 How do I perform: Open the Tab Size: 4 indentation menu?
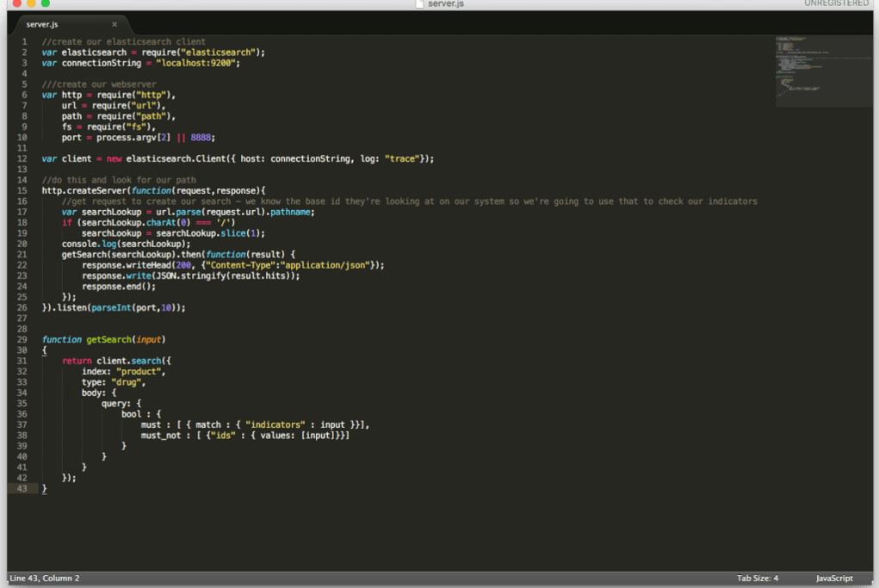tap(757, 578)
